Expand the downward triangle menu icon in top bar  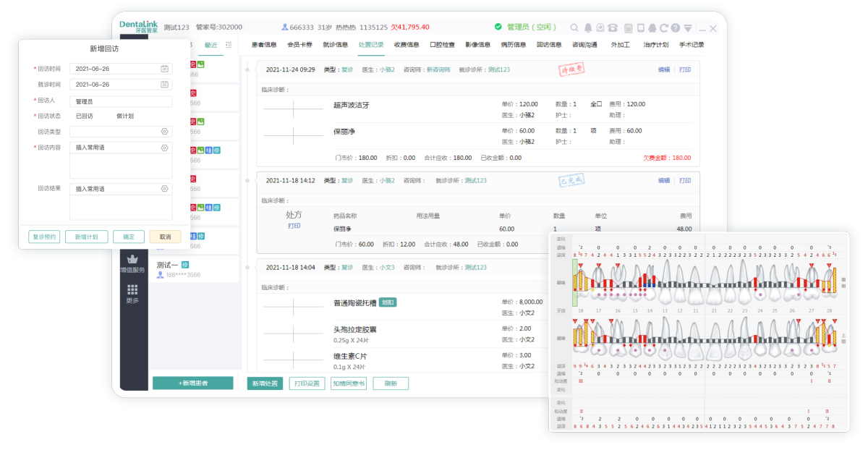pyautogui.click(x=687, y=29)
